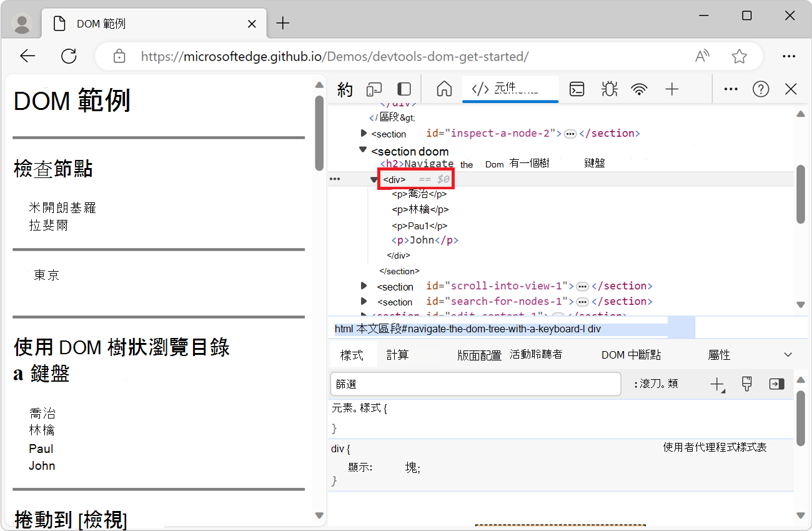The height and width of the screenshot is (531, 812).
Task: Toggle the :hov element state button
Action: pos(647,384)
